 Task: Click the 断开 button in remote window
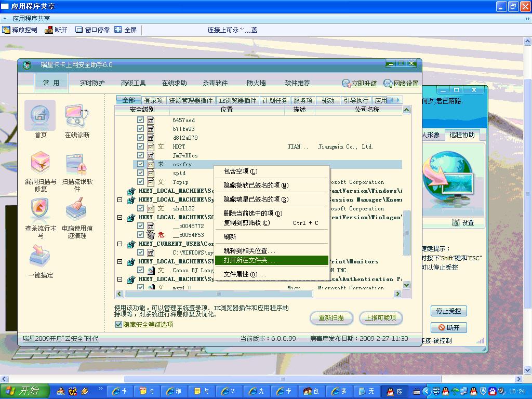point(448,327)
